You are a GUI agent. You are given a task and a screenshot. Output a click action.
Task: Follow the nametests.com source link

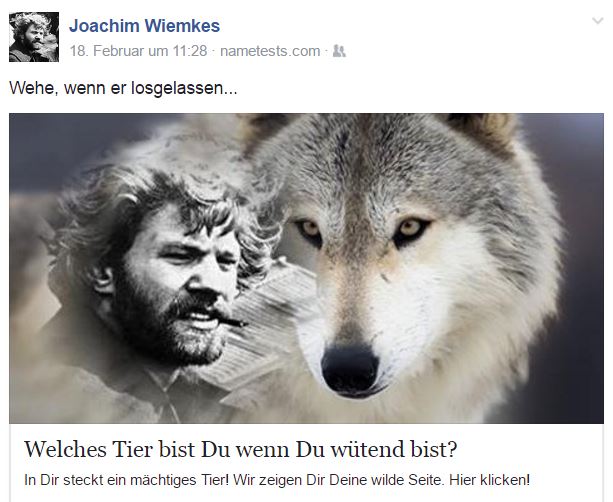point(270,51)
